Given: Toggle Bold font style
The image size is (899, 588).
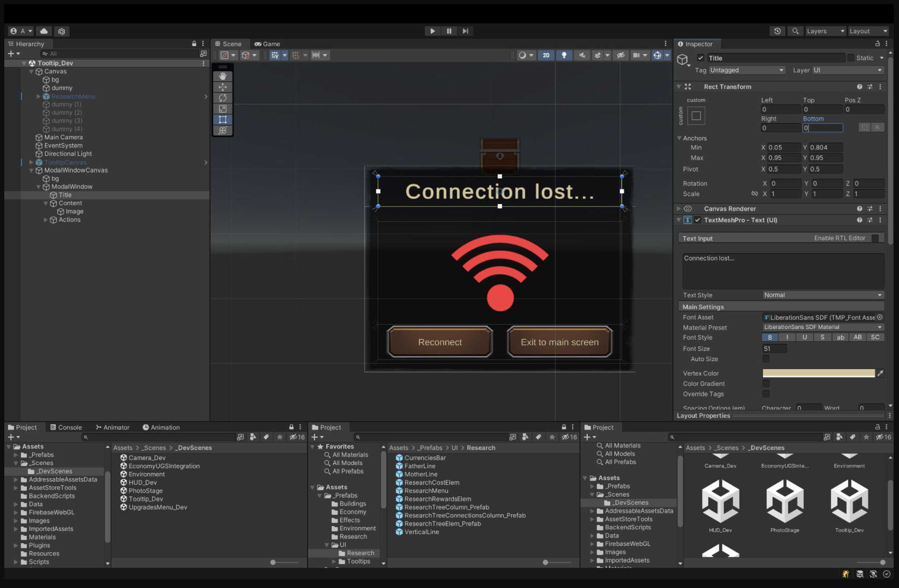Looking at the screenshot, I should coord(770,337).
